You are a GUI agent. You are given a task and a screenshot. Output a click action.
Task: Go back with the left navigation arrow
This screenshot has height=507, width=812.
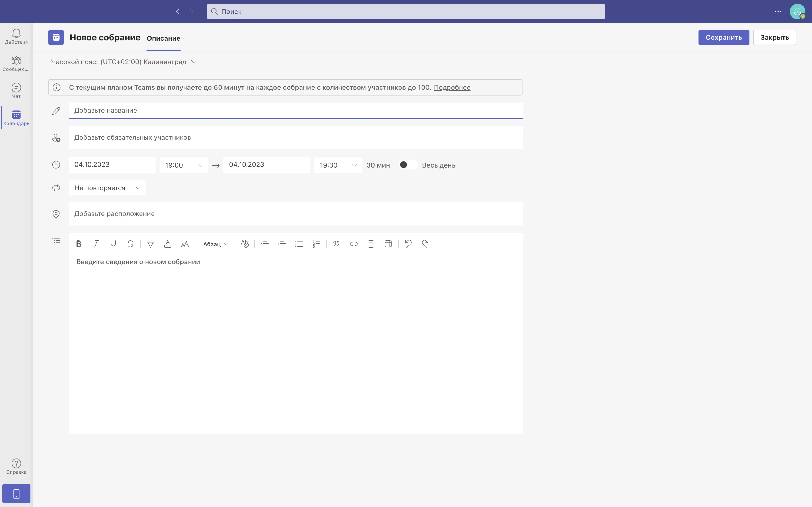coord(178,11)
